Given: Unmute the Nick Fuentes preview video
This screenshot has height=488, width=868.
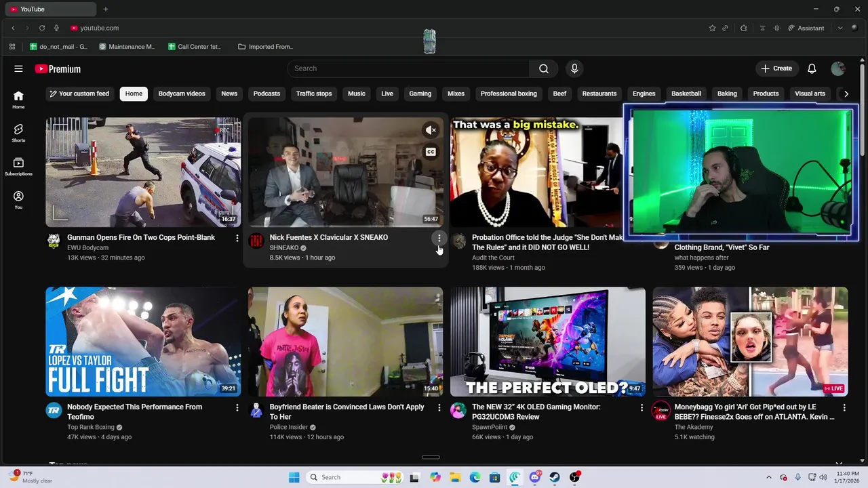Looking at the screenshot, I should pyautogui.click(x=431, y=130).
